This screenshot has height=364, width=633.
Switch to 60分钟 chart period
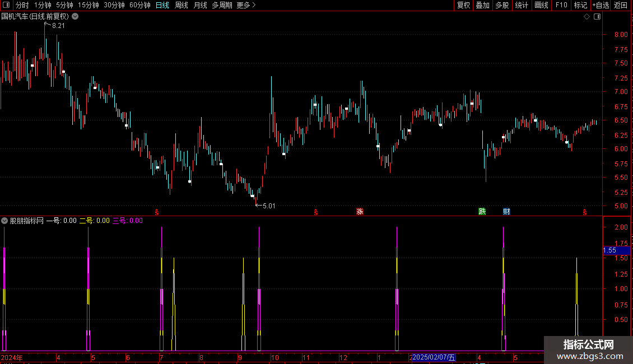coord(139,5)
